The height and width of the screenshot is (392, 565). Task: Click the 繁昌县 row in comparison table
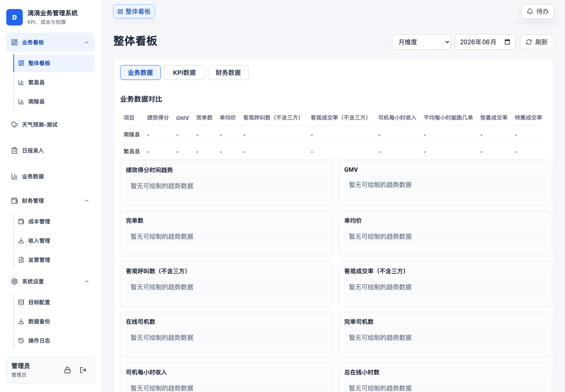click(333, 151)
